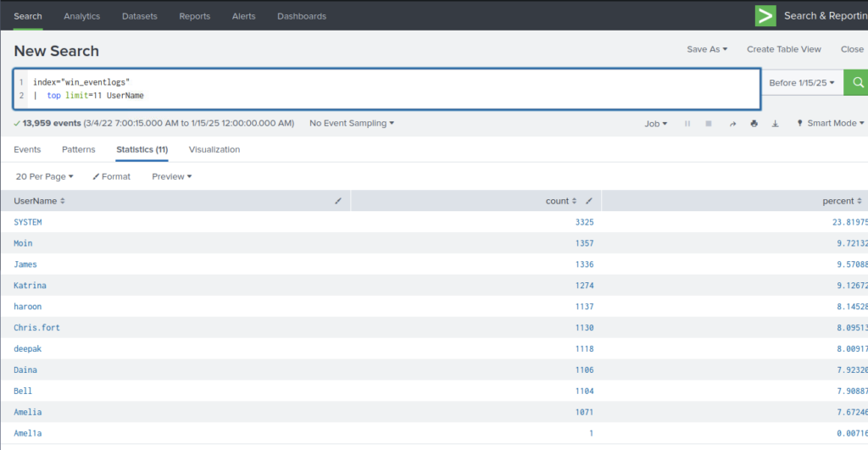
Task: Open the Dashboards nav tab
Action: [302, 16]
